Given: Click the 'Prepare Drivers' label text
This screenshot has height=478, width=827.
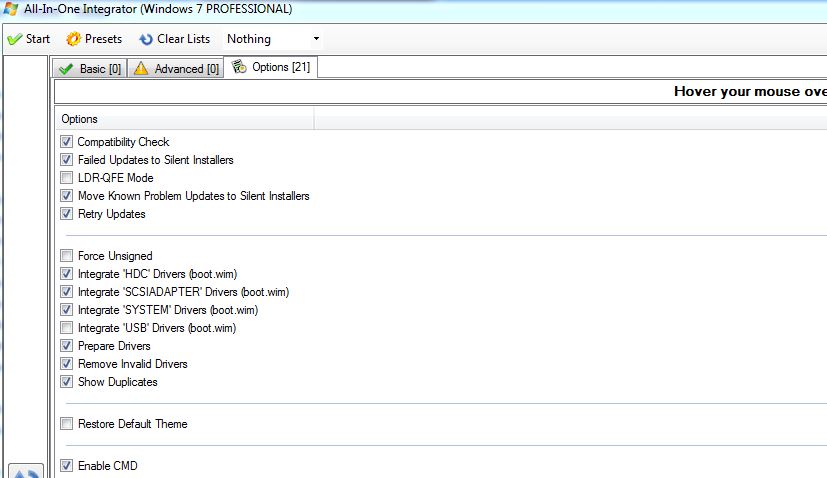Looking at the screenshot, I should [114, 346].
